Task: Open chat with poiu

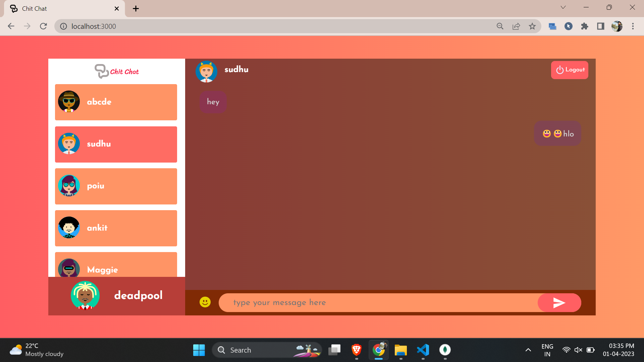Action: [116, 186]
